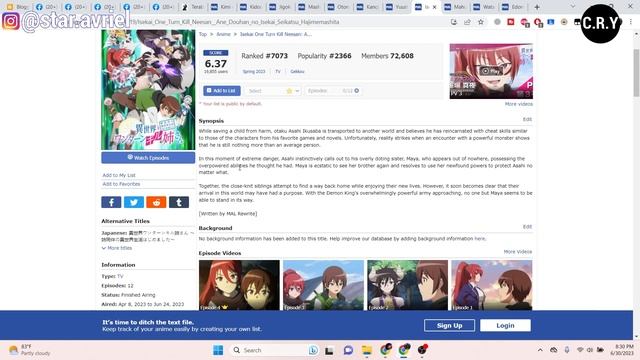Viewport: 640px width, 360px height.
Task: Click the share page icon in address bar
Action: [467, 22]
